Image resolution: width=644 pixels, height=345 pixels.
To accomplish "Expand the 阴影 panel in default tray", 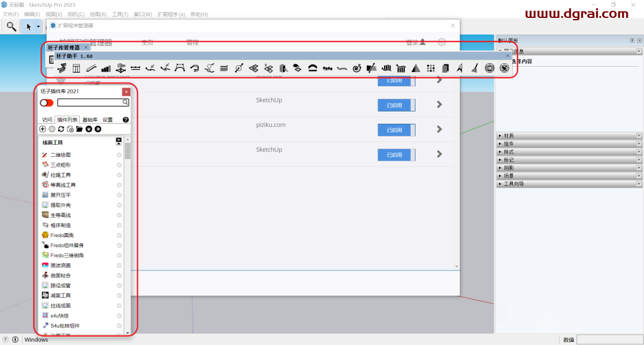I will 509,168.
